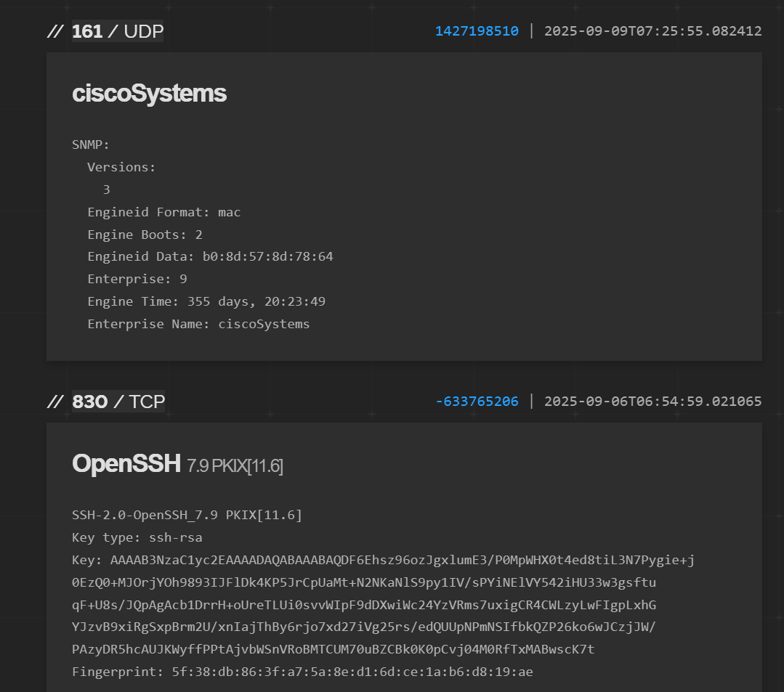Click the Enterprise Name: ciscoSystems line

pos(198,324)
